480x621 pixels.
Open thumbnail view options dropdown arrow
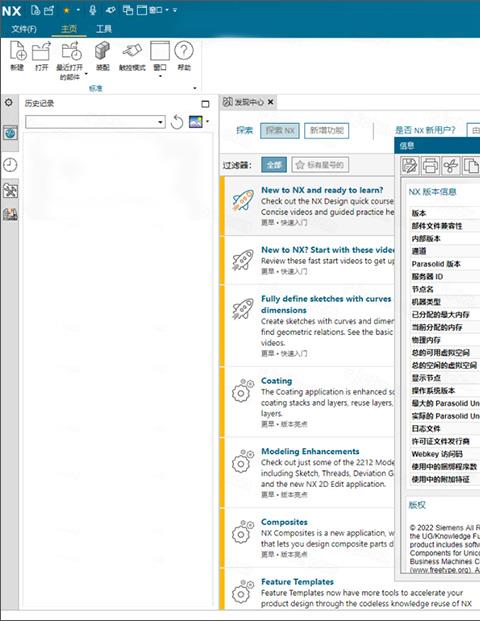pyautogui.click(x=208, y=122)
